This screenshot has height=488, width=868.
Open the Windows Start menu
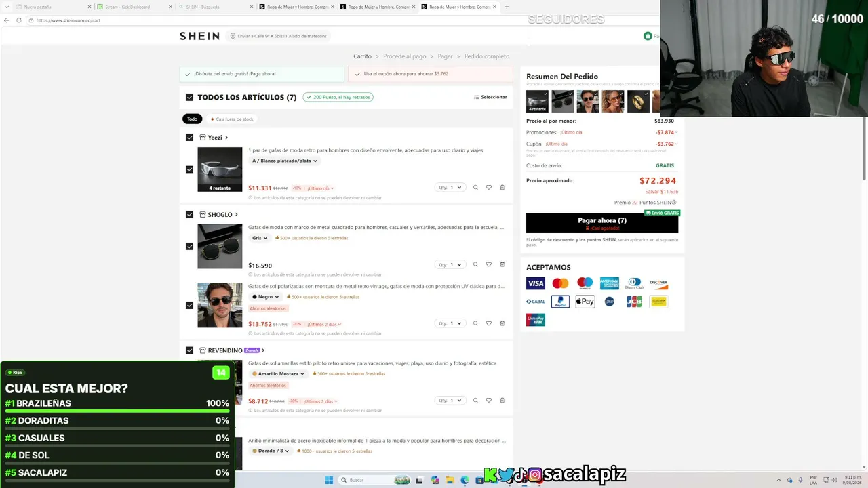click(329, 480)
